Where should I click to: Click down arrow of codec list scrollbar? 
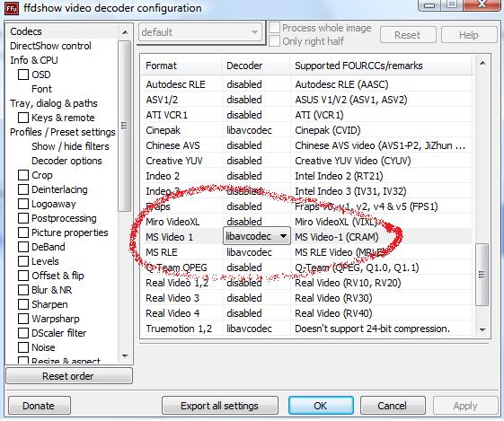coord(482,329)
